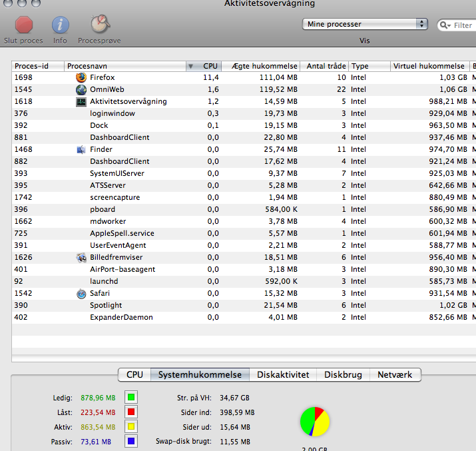Screen dimensions: 476x451
Task: Click the 863,54 MB Aktiv value
Action: [98, 427]
